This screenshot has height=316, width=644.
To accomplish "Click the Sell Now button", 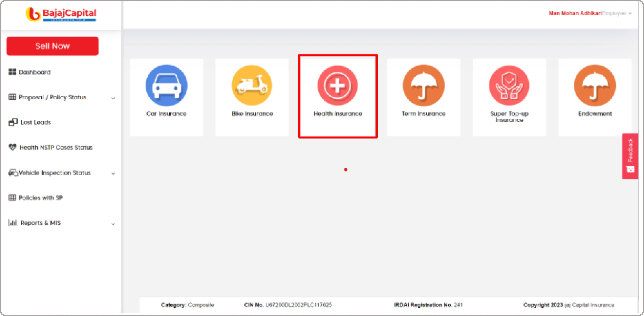I will [53, 46].
